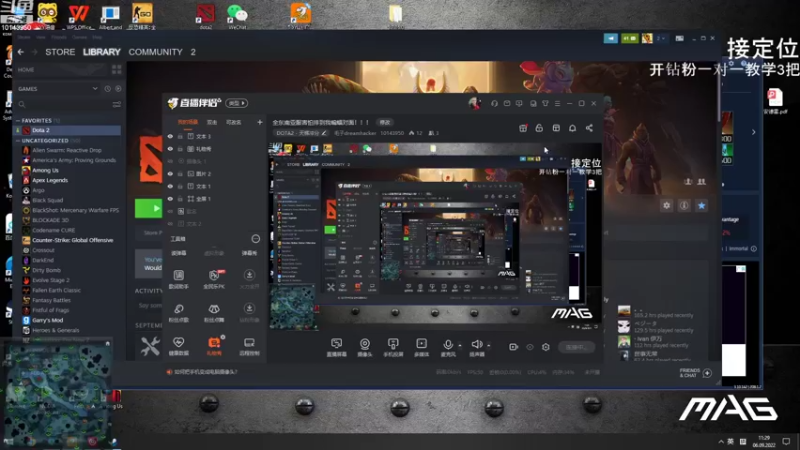Show the hidden 摄像头 1 layer
800x450 pixels.
coord(170,161)
